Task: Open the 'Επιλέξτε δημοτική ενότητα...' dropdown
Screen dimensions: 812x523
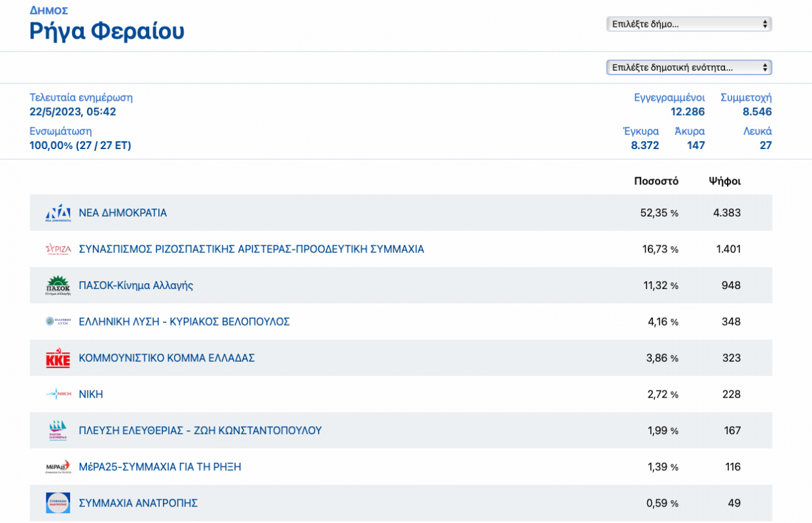Action: tap(689, 67)
